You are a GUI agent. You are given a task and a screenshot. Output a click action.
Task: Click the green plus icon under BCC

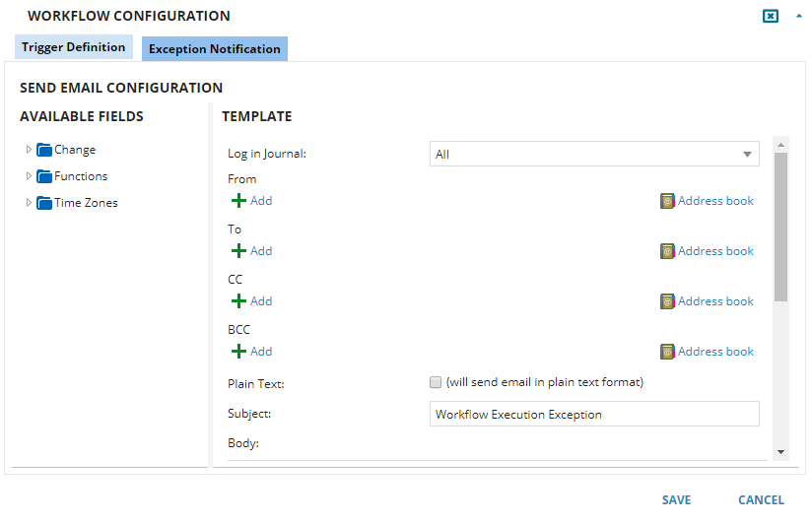pyautogui.click(x=238, y=352)
